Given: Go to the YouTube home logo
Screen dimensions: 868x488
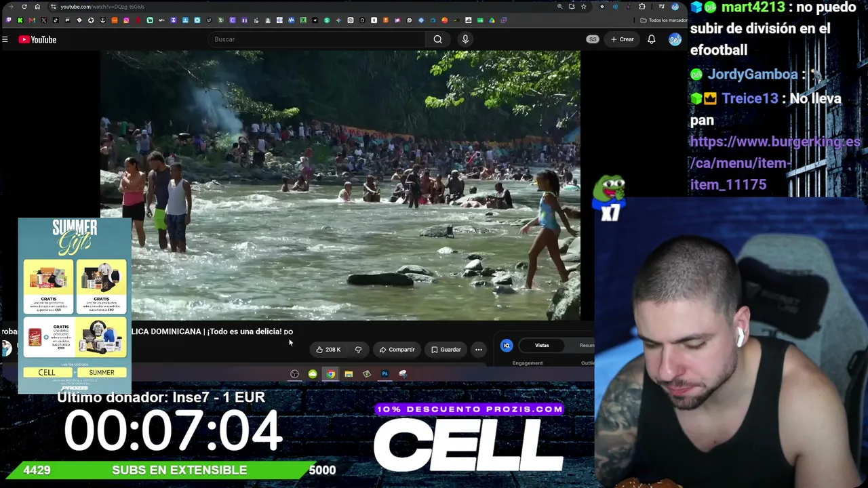Looking at the screenshot, I should [37, 39].
